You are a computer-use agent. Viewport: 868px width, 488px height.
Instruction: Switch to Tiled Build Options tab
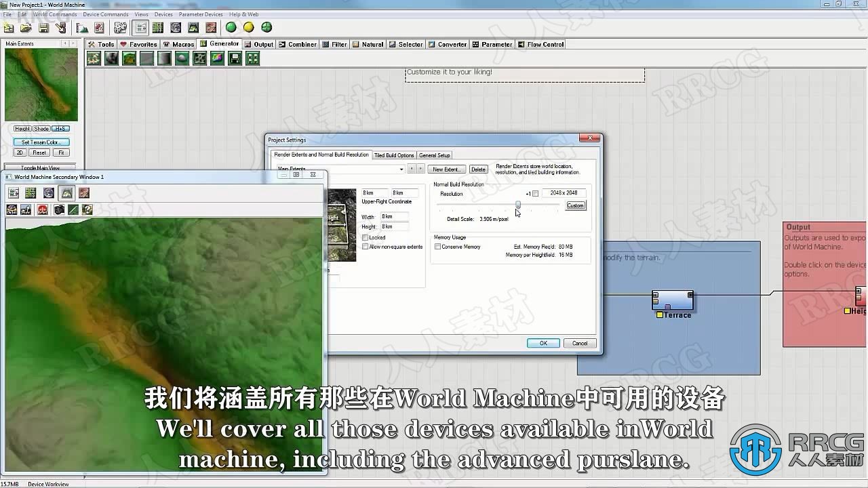(x=394, y=155)
